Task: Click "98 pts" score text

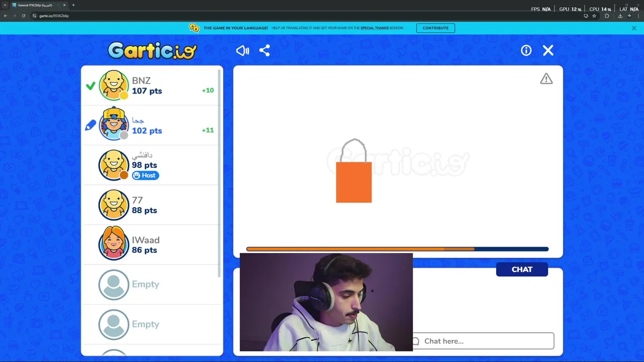Action: (144, 165)
